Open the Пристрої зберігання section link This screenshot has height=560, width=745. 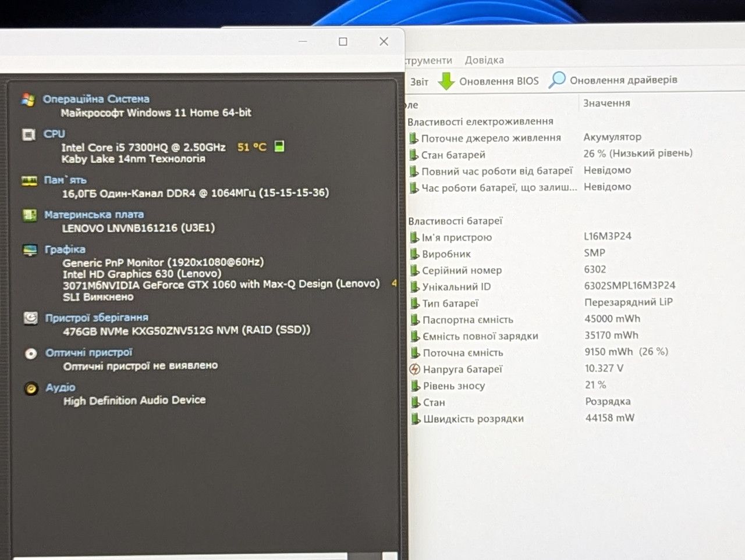[x=97, y=318]
